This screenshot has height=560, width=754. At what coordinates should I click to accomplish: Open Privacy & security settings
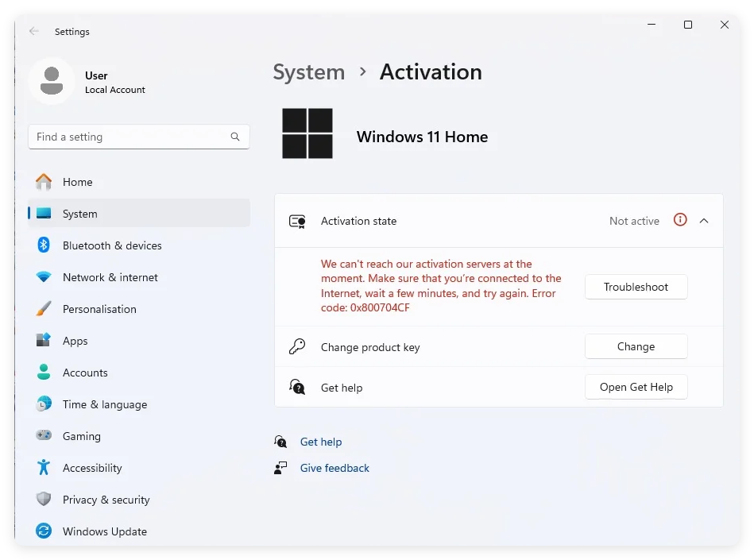[x=139, y=500]
